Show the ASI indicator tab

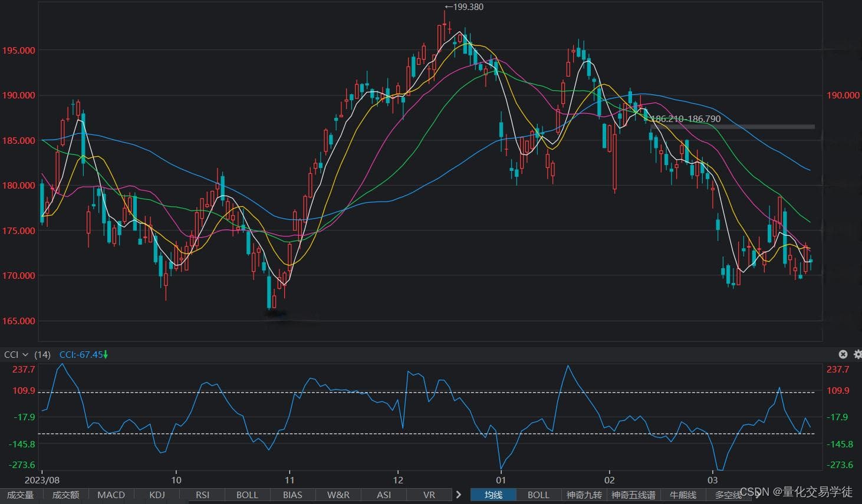[384, 495]
